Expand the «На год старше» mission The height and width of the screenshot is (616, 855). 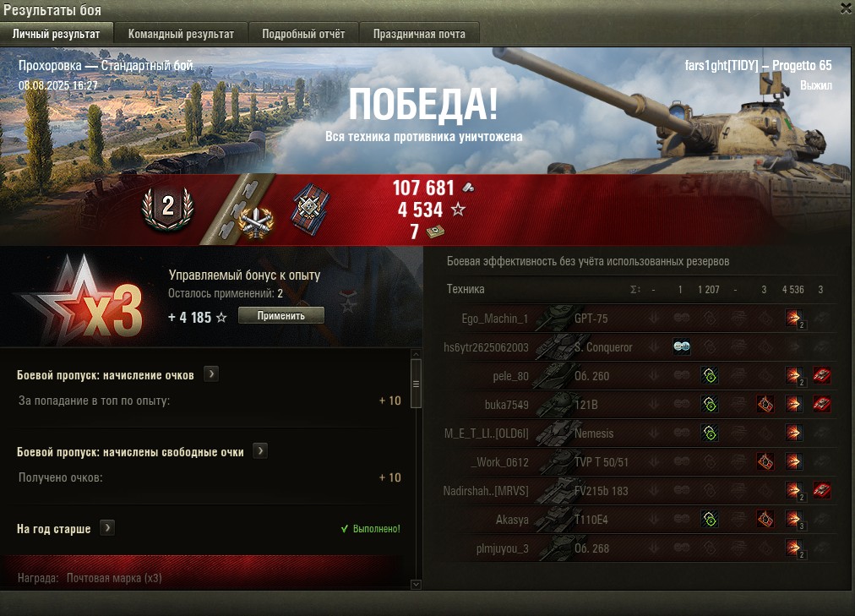click(x=107, y=527)
